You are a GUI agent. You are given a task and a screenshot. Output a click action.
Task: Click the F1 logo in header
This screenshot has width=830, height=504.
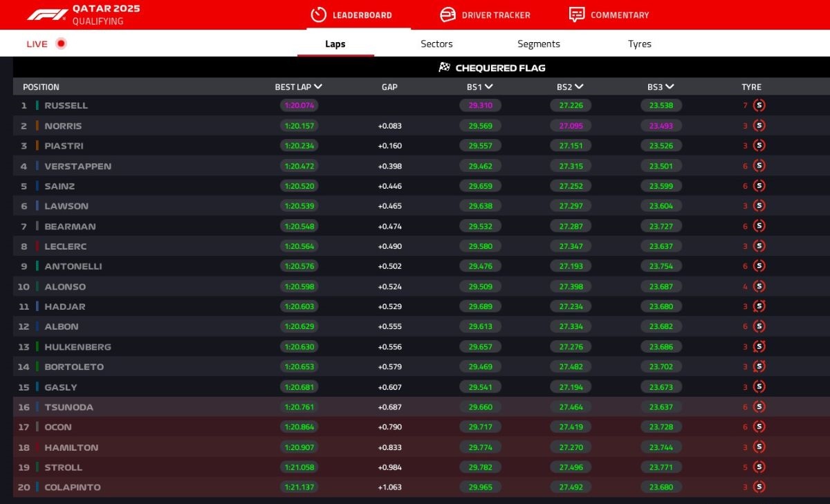[47, 15]
